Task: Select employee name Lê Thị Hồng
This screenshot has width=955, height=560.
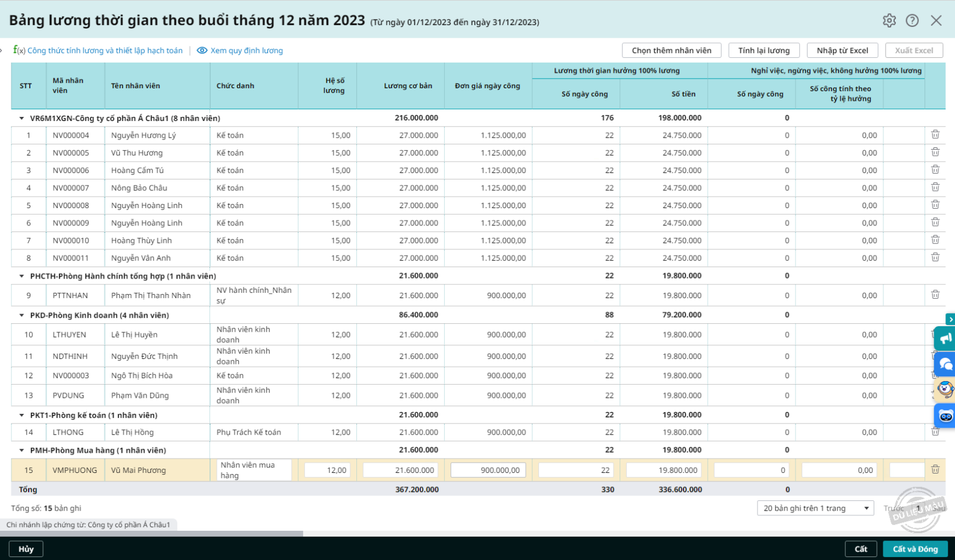Action: pyautogui.click(x=133, y=432)
